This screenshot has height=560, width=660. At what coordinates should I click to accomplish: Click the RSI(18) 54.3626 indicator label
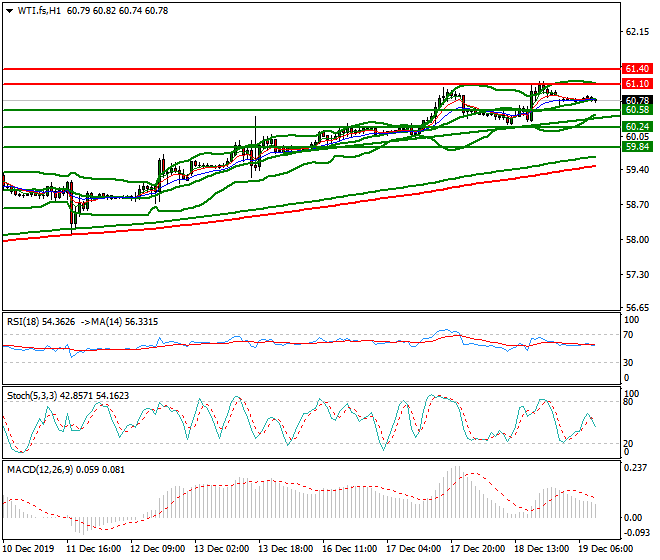(41, 322)
